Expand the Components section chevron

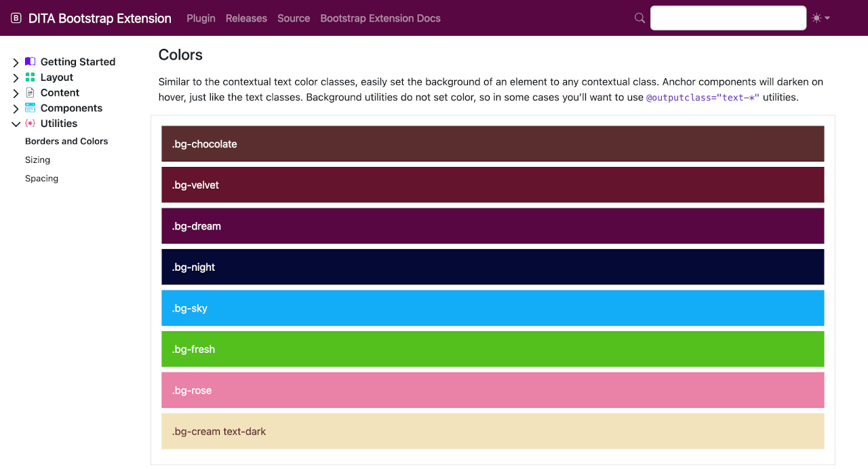tap(16, 109)
